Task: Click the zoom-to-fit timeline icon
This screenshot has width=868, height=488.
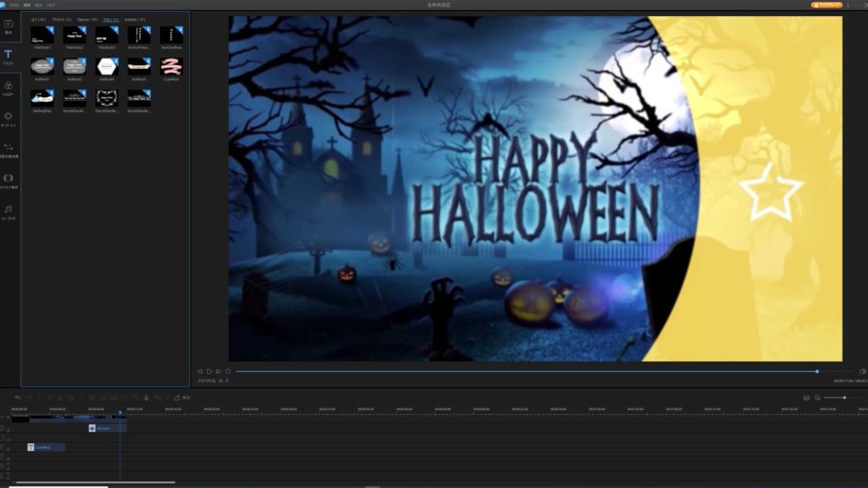Action: [806, 398]
